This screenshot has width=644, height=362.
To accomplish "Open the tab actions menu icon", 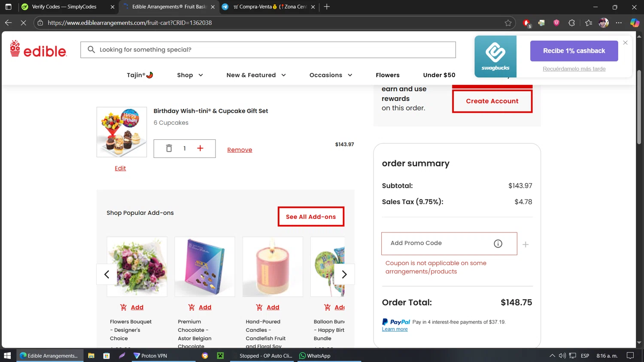I will (8, 7).
